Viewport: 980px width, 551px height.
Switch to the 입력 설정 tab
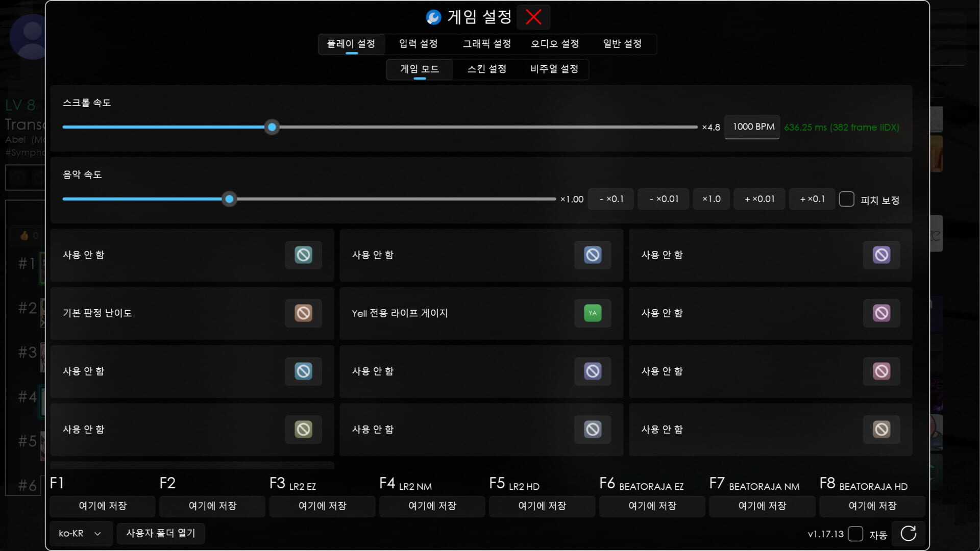coord(418,44)
